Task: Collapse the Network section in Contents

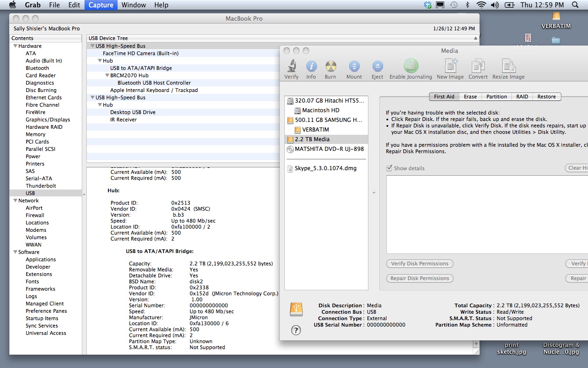Action: [15, 201]
